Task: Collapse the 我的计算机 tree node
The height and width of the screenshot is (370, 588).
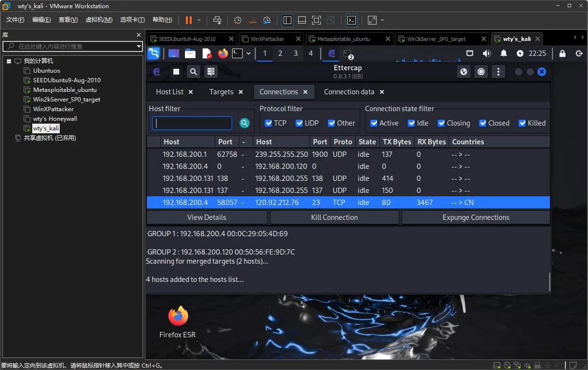Action: [9, 61]
